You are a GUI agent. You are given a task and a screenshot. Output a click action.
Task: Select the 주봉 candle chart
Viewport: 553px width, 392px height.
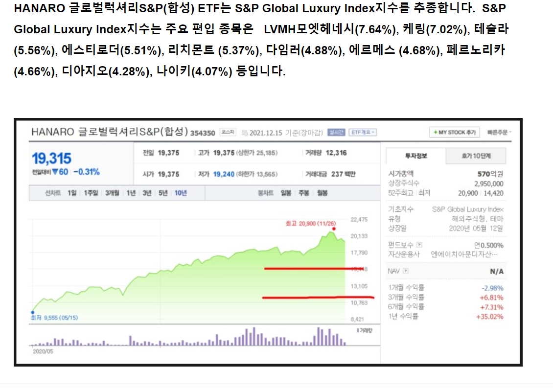pos(303,193)
